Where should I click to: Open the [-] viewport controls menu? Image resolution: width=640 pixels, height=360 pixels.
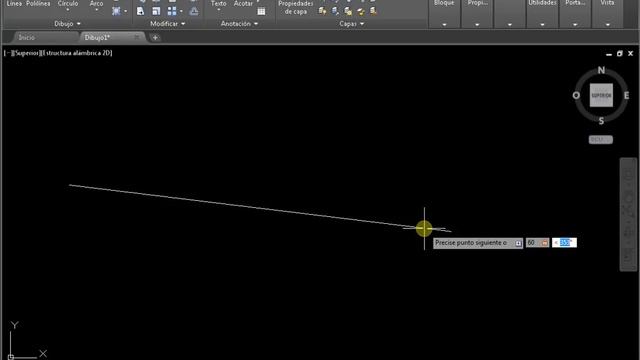[8, 53]
